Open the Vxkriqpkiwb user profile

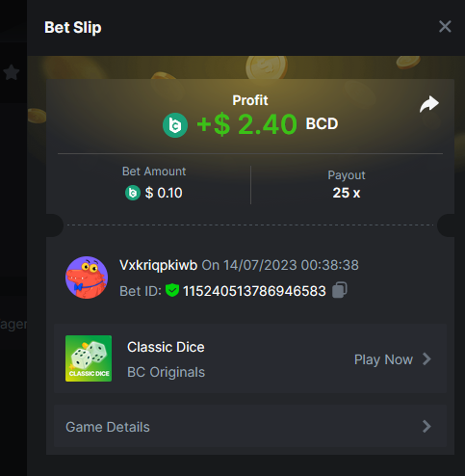coord(158,265)
